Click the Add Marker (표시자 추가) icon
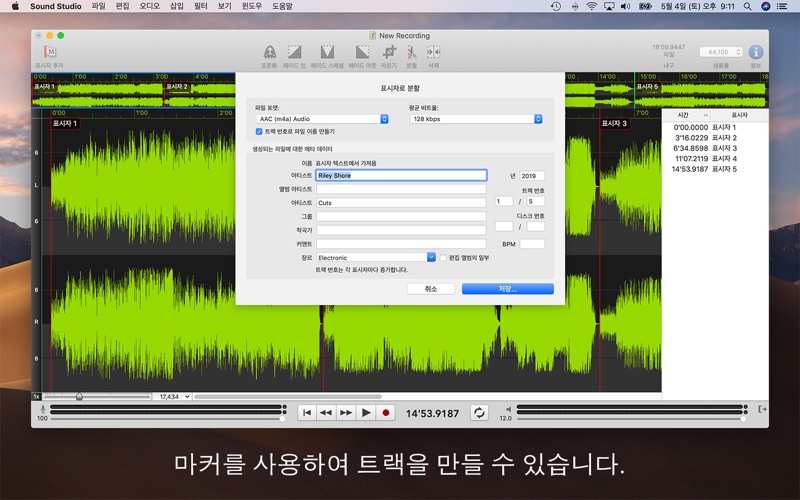Screen dimensions: 800x500 (x=50, y=52)
